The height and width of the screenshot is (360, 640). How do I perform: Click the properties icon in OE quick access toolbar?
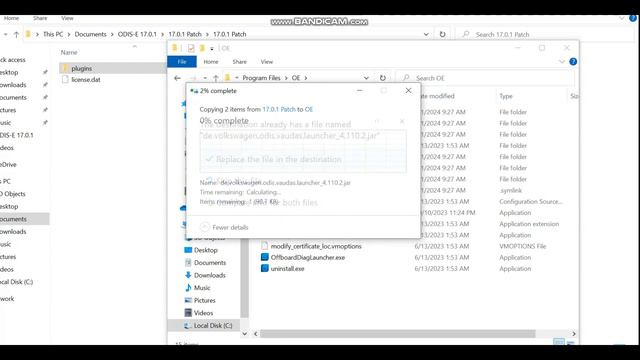pos(191,48)
